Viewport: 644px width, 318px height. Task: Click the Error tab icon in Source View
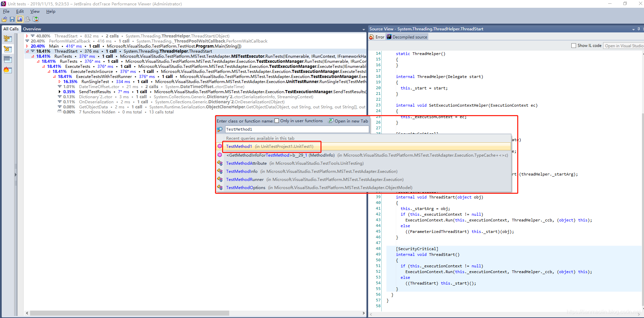(x=372, y=37)
